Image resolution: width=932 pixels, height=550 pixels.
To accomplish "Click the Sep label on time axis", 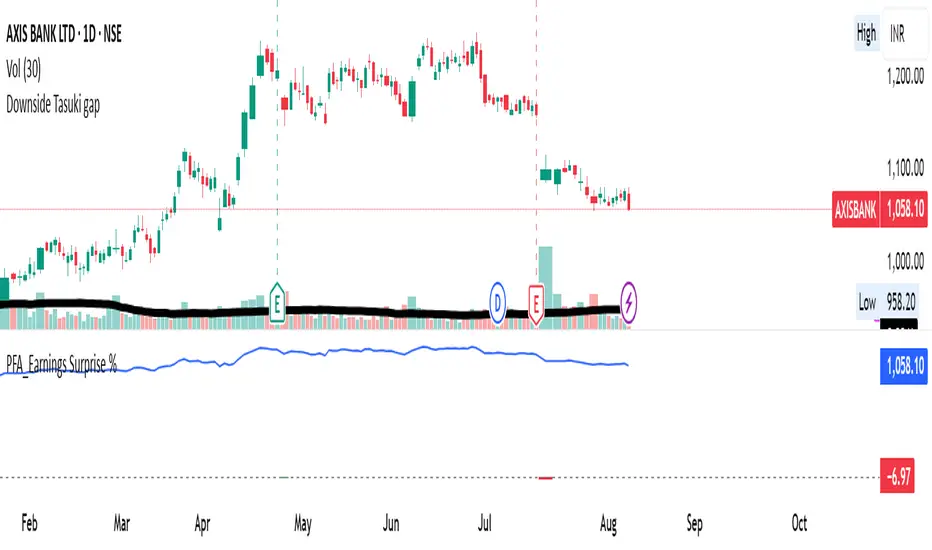I will click(x=694, y=524).
